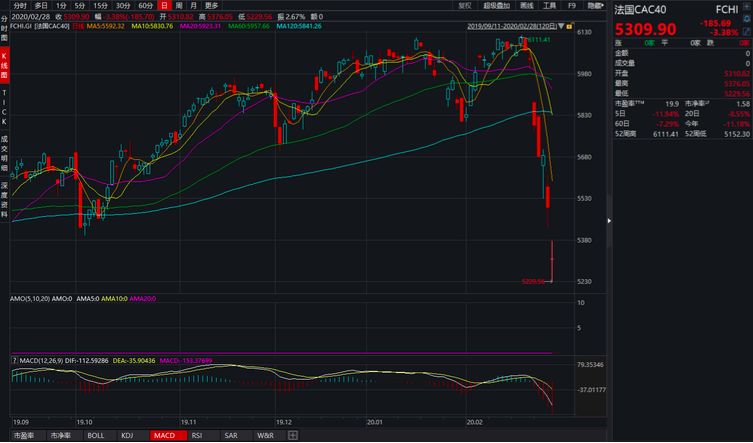Image resolution: width=753 pixels, height=443 pixels.
Task: Open the 复权 adjustment option
Action: click(464, 5)
